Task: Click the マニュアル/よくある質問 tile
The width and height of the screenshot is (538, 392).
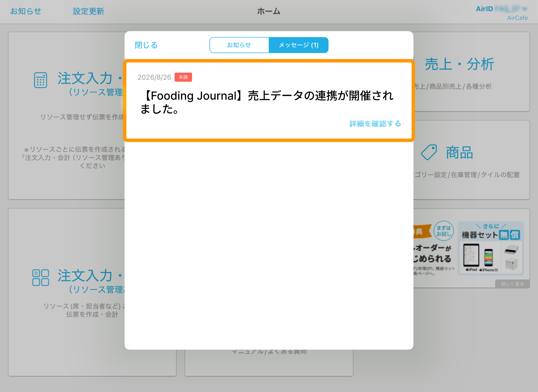Action: coord(269,363)
